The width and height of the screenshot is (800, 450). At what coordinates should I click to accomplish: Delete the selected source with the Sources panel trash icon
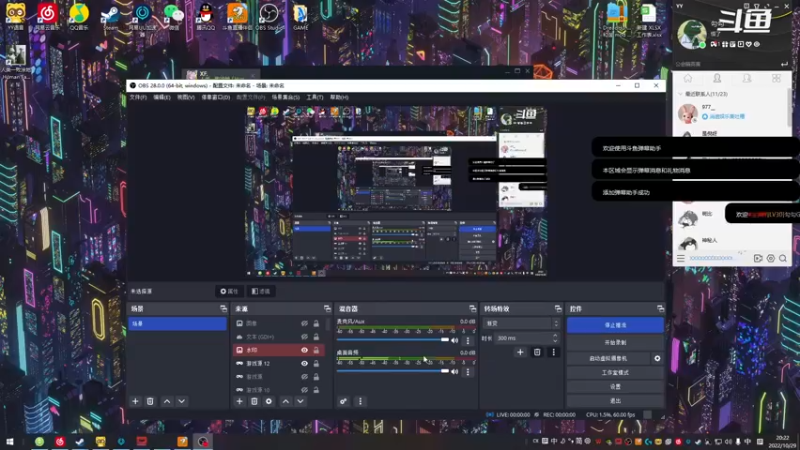(x=254, y=402)
